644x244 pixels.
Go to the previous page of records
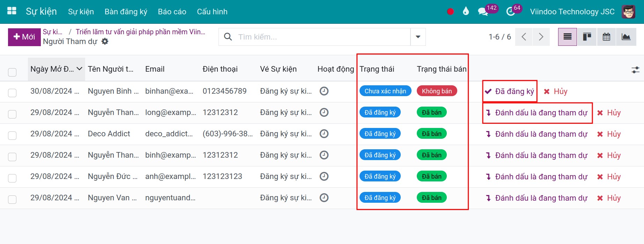[524, 37]
